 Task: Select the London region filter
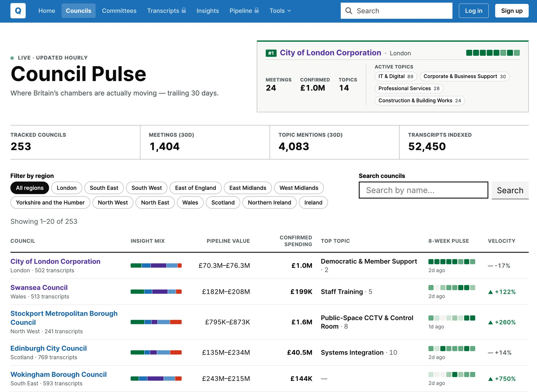67,188
